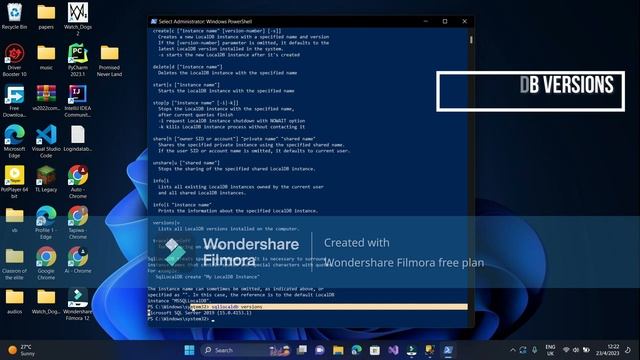640x360 pixels.
Task: Launch TL Legacy shortcut
Action: tap(46, 180)
